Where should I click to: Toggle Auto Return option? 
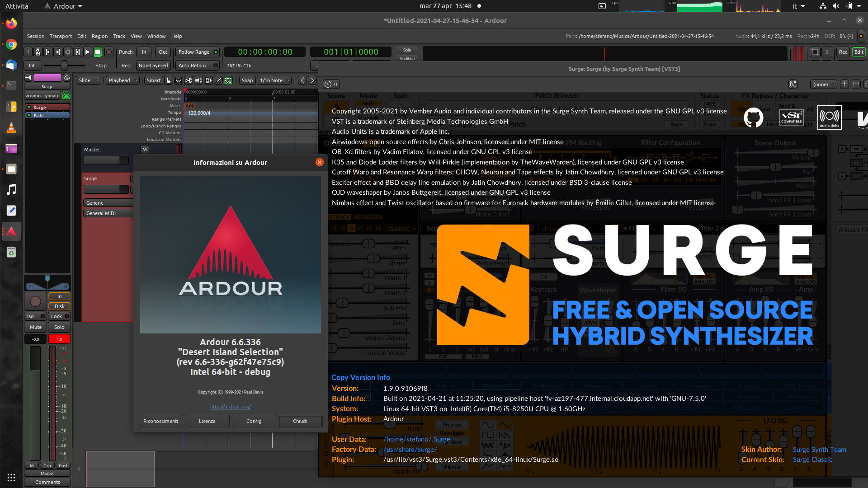(198, 66)
